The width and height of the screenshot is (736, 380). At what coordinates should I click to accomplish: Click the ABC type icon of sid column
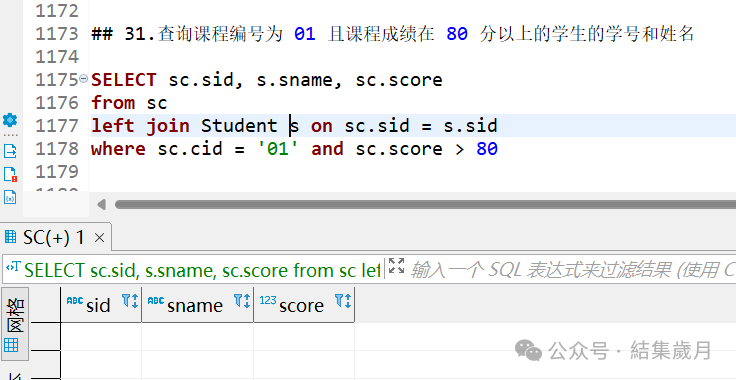75,301
